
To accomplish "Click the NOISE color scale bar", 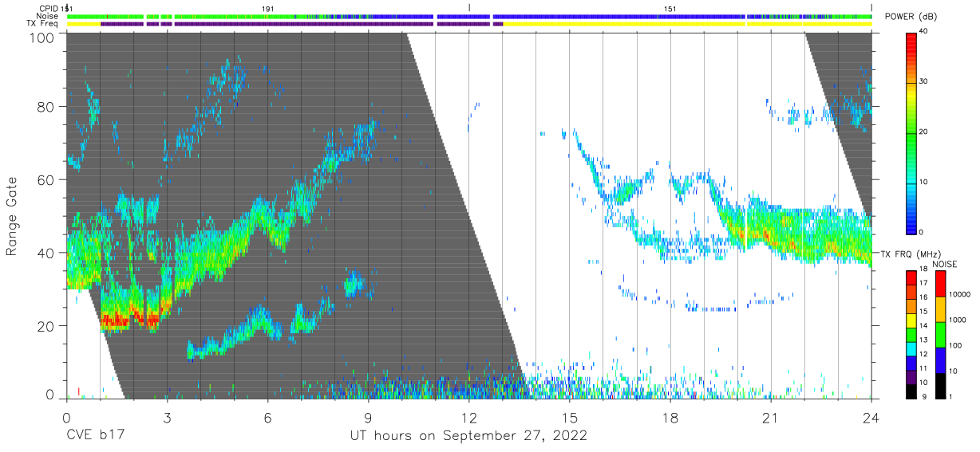I will tap(942, 334).
